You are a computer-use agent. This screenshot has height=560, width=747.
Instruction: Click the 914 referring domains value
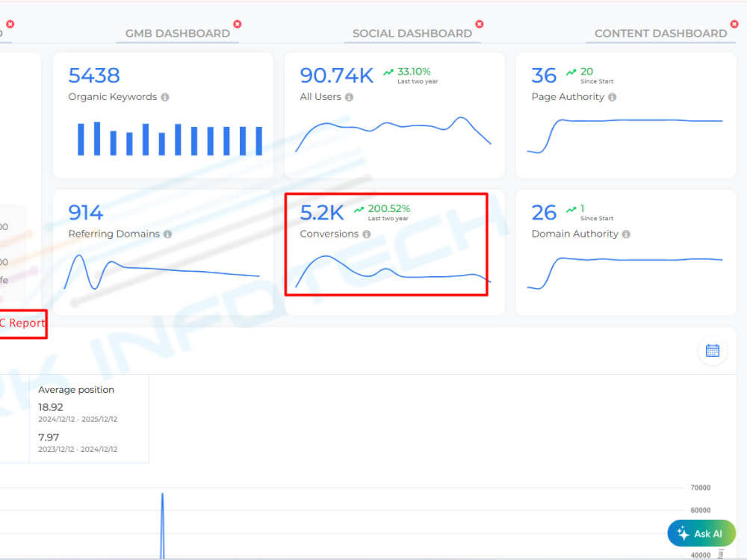85,213
